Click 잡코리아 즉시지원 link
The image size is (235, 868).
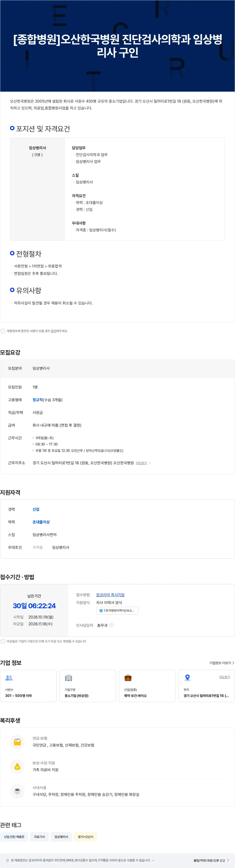110,595
